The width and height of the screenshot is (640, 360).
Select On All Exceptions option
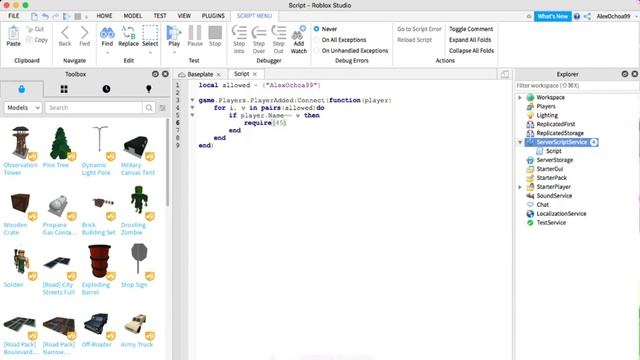(x=316, y=40)
